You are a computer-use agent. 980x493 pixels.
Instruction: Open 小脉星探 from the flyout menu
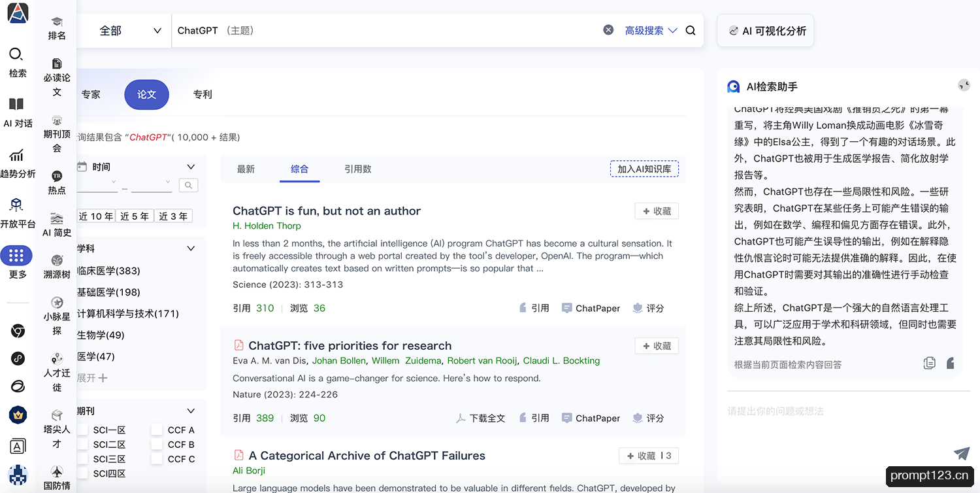pos(57,316)
